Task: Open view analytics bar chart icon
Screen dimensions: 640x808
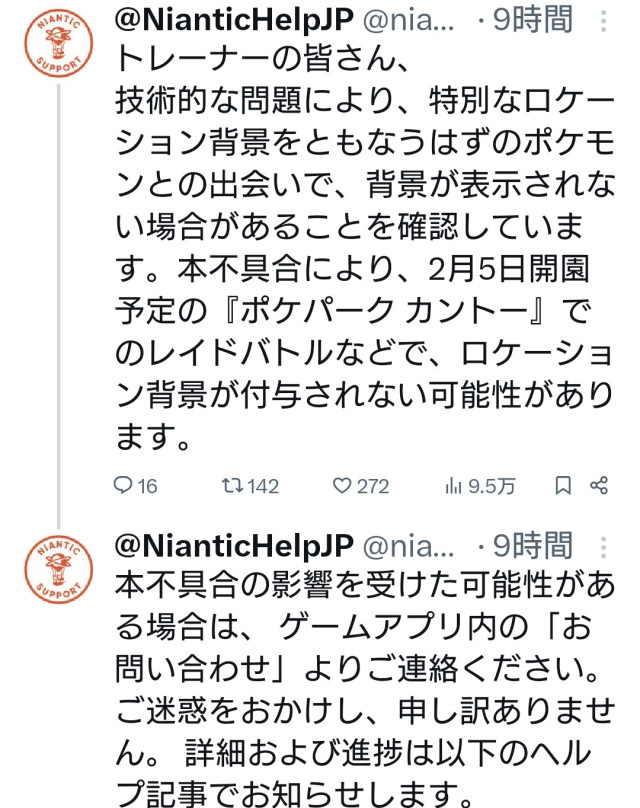Action: 452,486
